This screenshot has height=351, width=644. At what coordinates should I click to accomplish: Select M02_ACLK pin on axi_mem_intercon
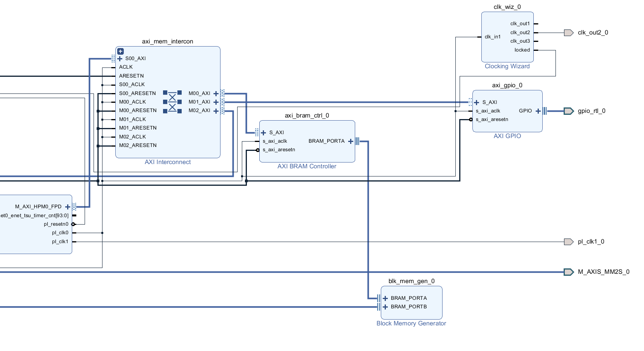pos(132,137)
